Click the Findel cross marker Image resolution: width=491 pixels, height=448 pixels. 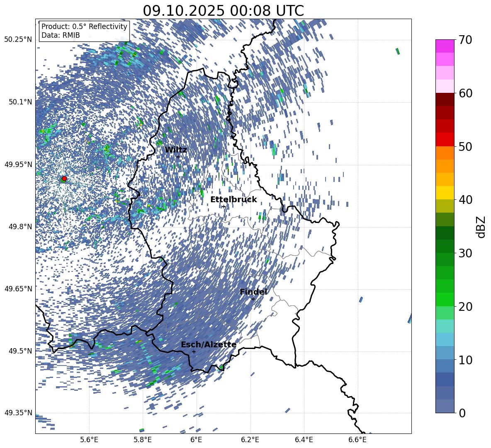(253, 299)
